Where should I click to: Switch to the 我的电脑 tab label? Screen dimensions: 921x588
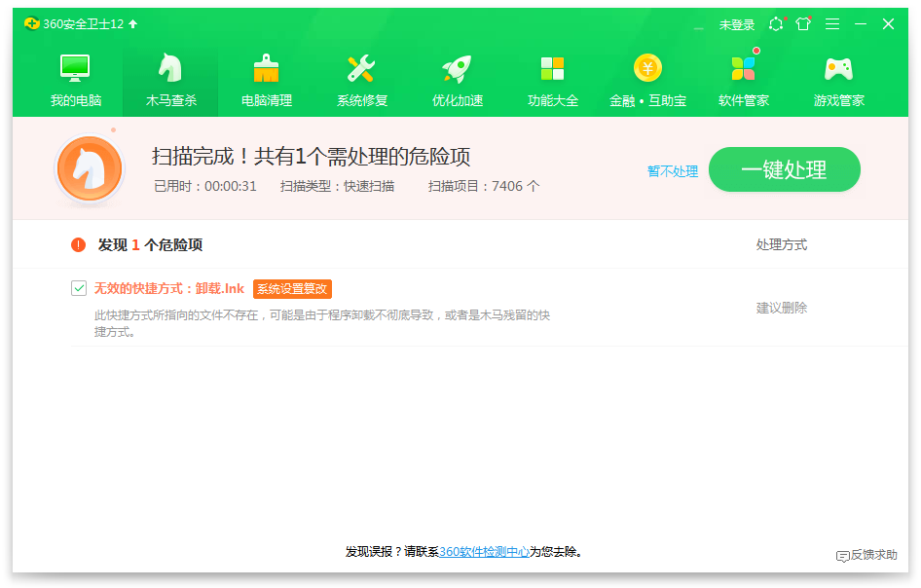tap(76, 100)
